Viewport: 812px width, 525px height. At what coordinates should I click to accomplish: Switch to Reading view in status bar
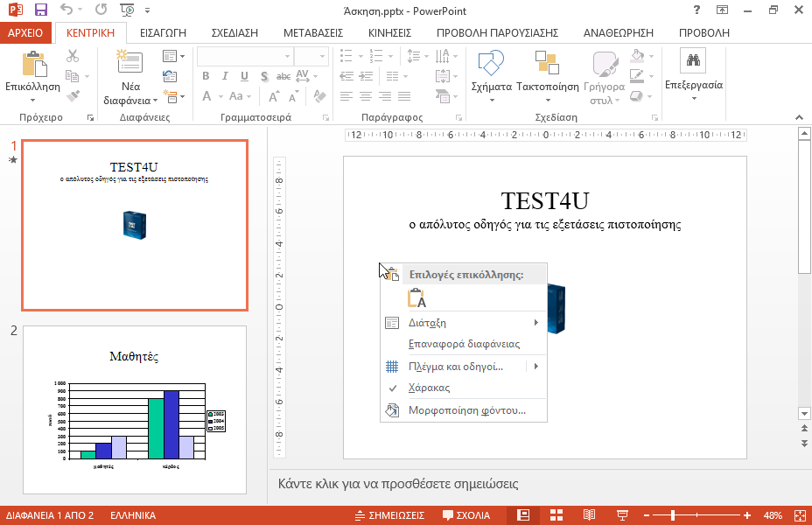click(589, 515)
